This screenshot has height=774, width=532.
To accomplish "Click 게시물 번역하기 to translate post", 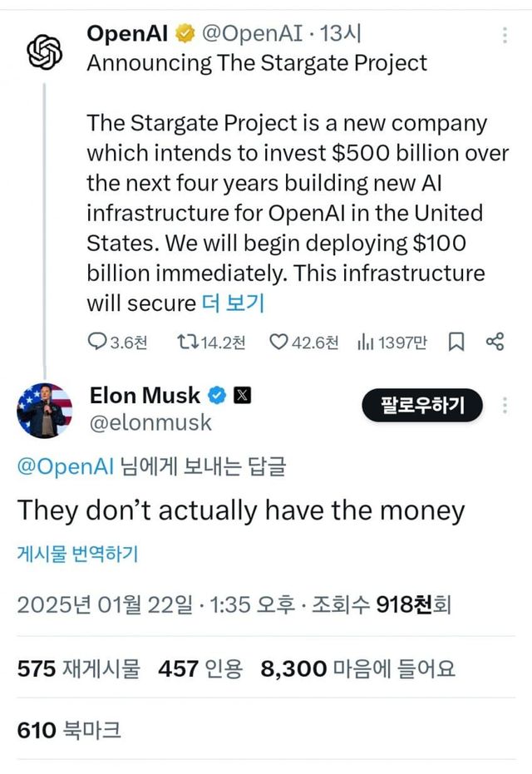I will pyautogui.click(x=76, y=555).
